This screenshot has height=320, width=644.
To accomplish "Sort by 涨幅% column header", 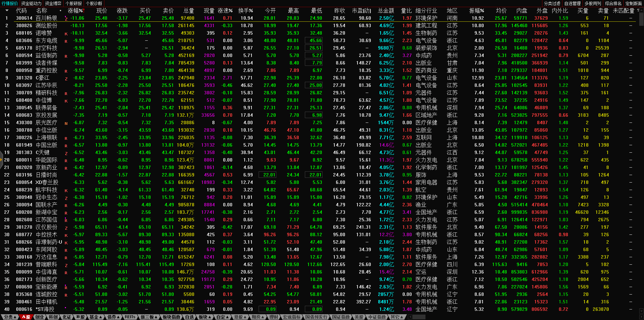I will tap(75, 11).
